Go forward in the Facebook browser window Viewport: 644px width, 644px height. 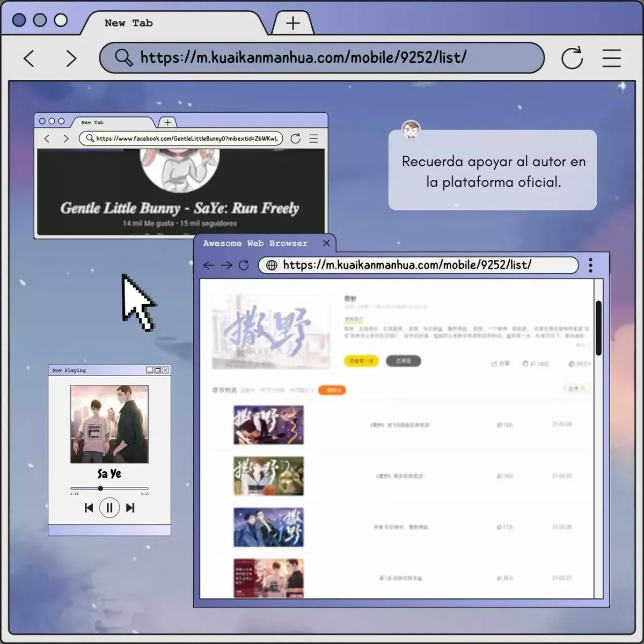click(66, 138)
